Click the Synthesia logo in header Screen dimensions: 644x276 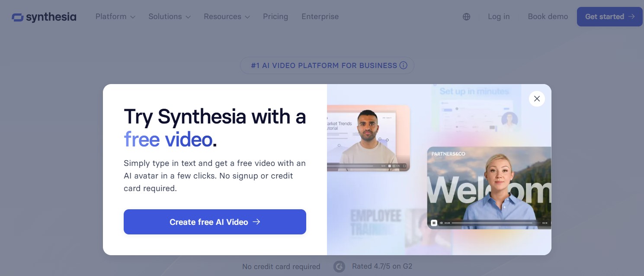(44, 17)
